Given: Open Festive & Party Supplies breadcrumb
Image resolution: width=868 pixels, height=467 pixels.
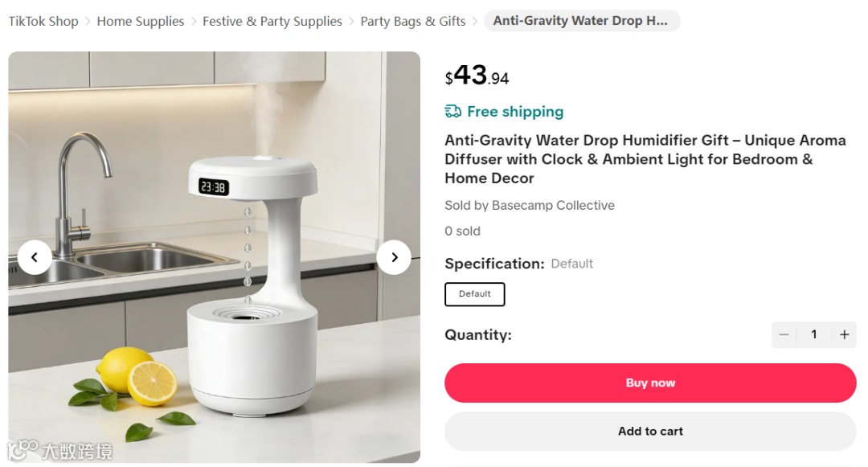Looking at the screenshot, I should [272, 21].
